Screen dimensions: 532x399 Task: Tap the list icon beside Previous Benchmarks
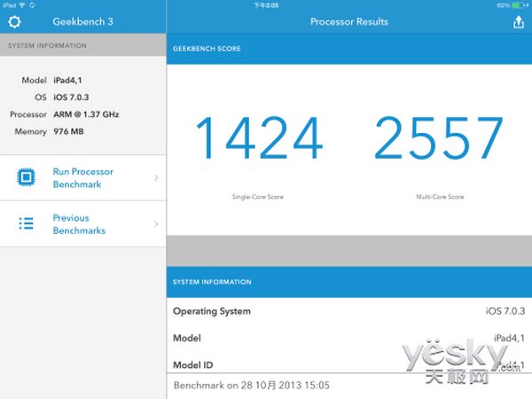coord(26,223)
